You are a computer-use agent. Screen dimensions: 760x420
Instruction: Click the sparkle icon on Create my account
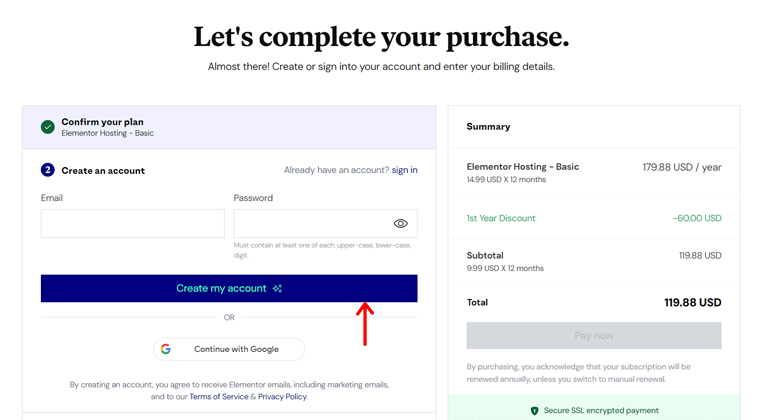coord(277,288)
